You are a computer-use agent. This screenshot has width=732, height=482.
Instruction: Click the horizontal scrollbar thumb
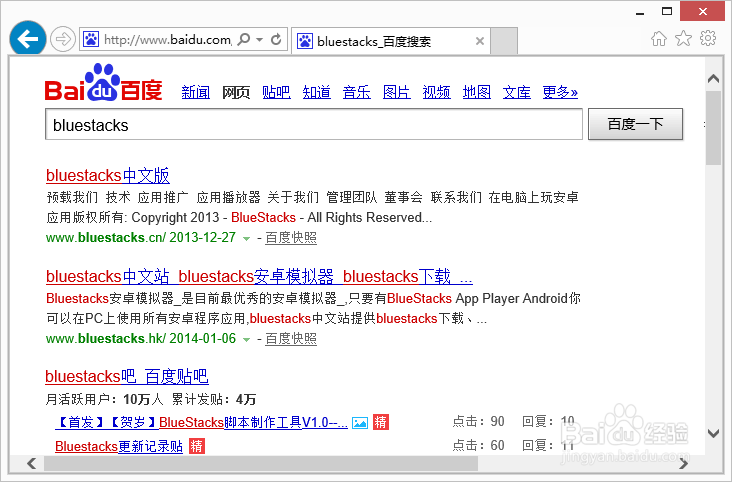click(261, 463)
